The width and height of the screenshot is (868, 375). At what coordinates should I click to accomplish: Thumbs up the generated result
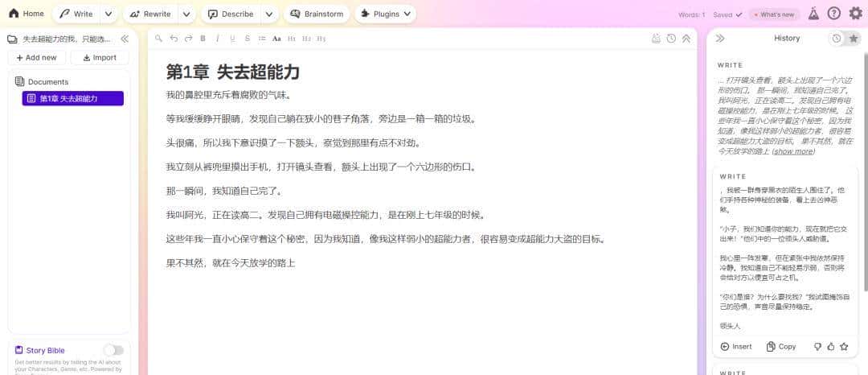[830, 346]
